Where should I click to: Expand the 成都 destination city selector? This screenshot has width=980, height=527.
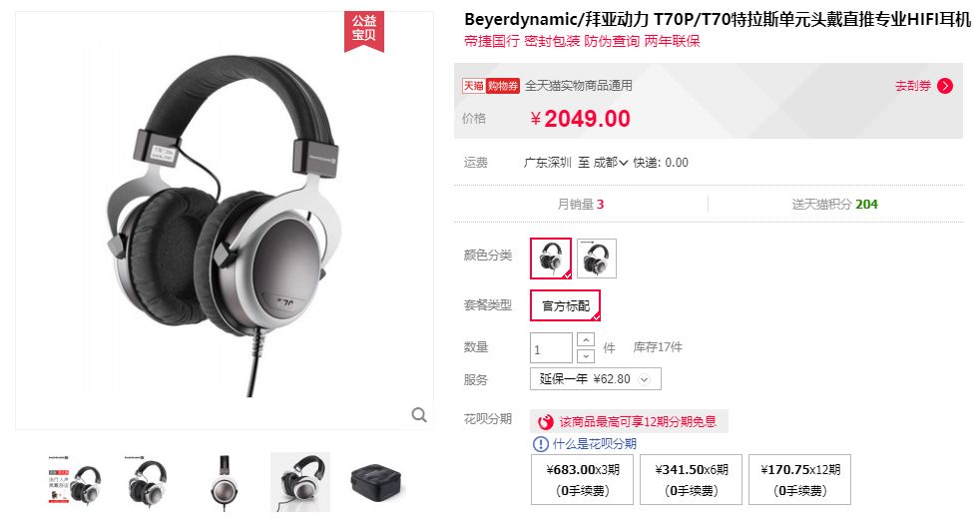[610, 163]
